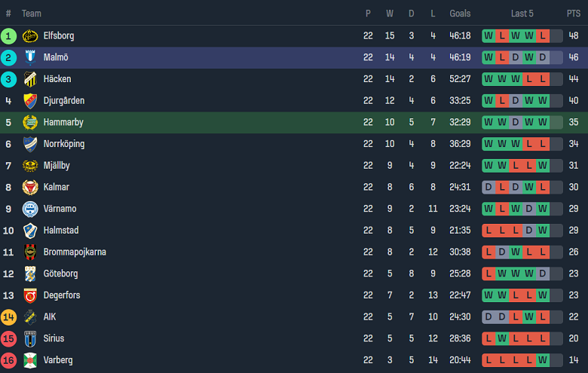This screenshot has height=373, width=588.
Task: Click the Team column header
Action: tap(32, 14)
